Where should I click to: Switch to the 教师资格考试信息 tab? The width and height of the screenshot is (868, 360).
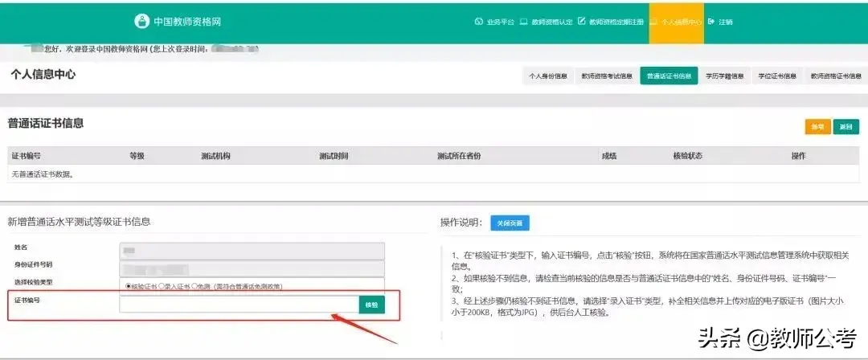(x=607, y=76)
